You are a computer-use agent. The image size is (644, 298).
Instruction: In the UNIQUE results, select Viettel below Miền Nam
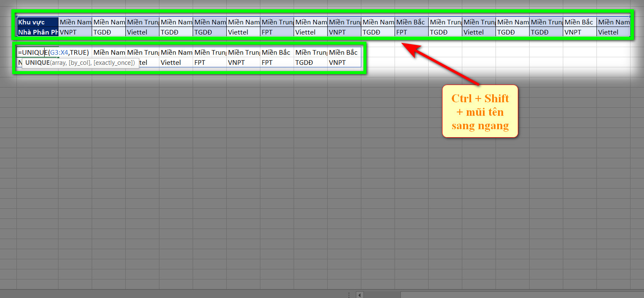pos(176,62)
